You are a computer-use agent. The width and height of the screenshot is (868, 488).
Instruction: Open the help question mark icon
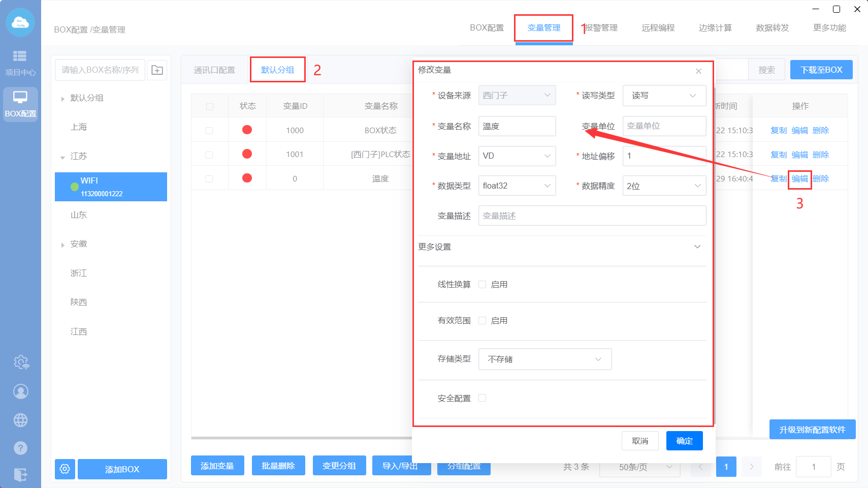pos(21,448)
